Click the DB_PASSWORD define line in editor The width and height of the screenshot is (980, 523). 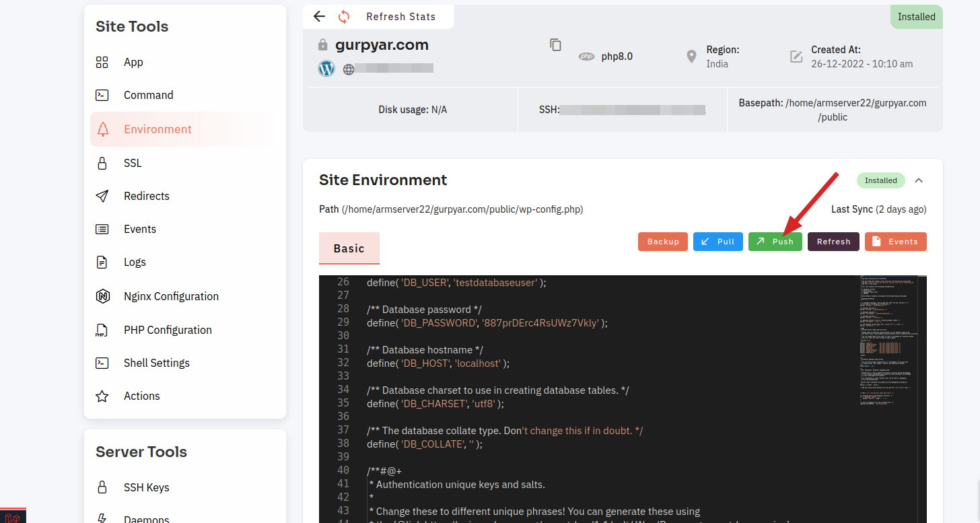(x=487, y=323)
